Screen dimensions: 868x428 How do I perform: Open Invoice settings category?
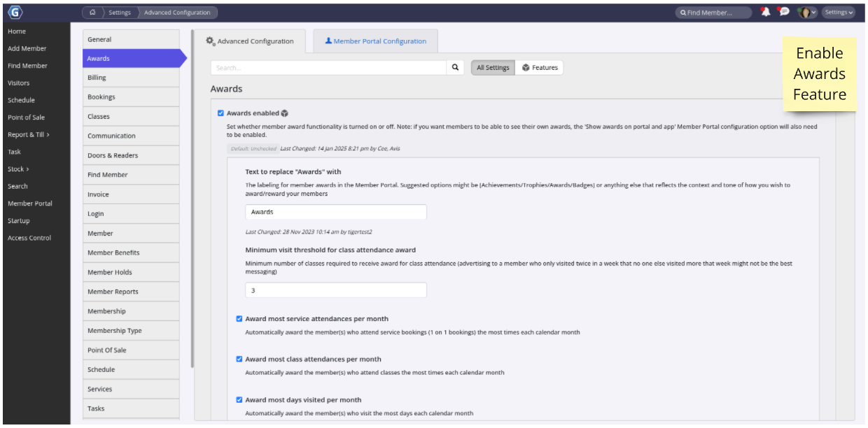131,194
